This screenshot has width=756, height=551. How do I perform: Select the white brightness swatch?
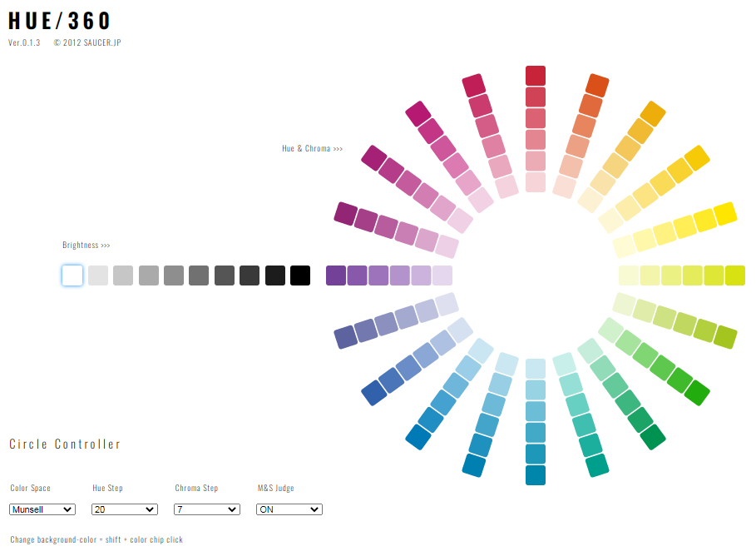pos(72,275)
